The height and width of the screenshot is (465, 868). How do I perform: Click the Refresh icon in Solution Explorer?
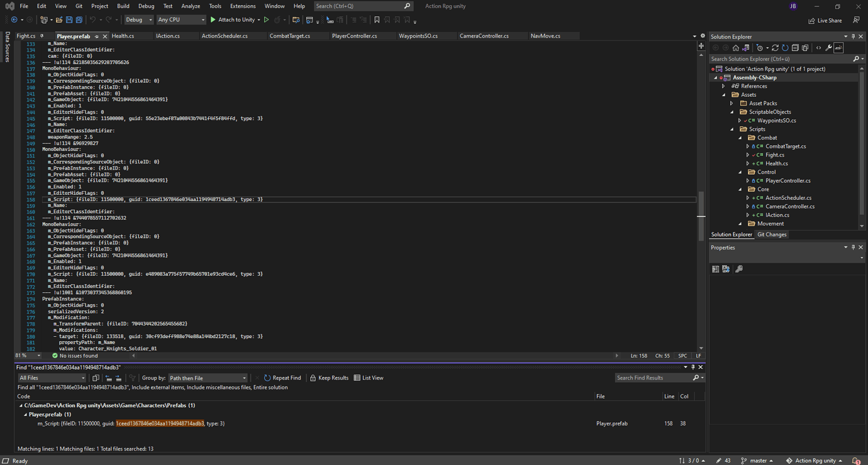pos(785,47)
